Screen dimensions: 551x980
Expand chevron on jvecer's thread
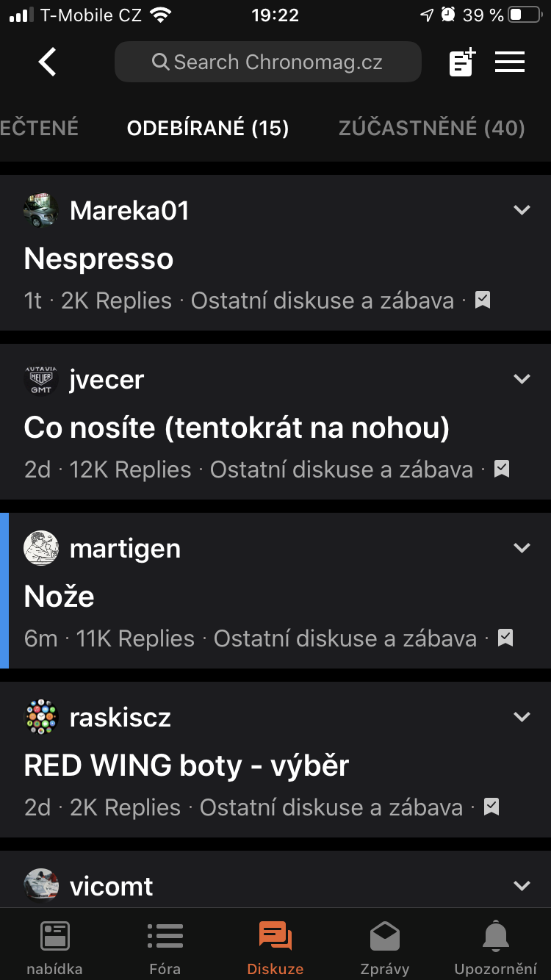(522, 380)
